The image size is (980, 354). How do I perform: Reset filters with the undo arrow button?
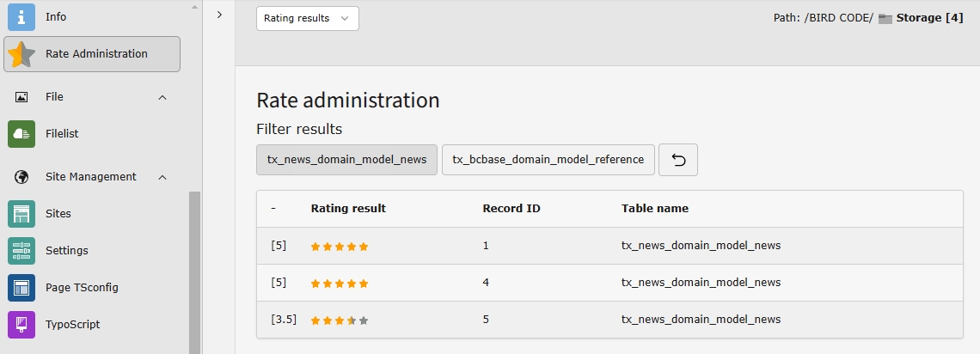[x=677, y=160]
